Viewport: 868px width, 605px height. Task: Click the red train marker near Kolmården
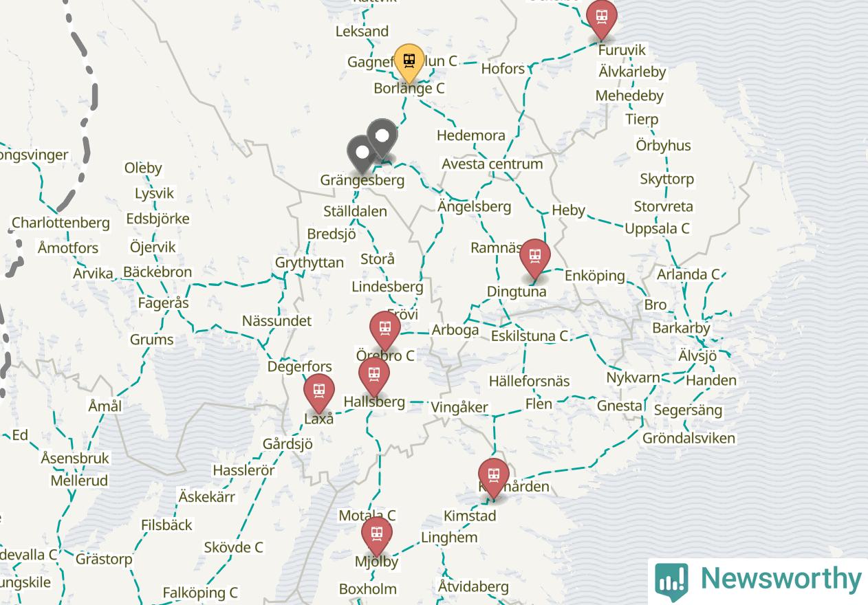494,477
